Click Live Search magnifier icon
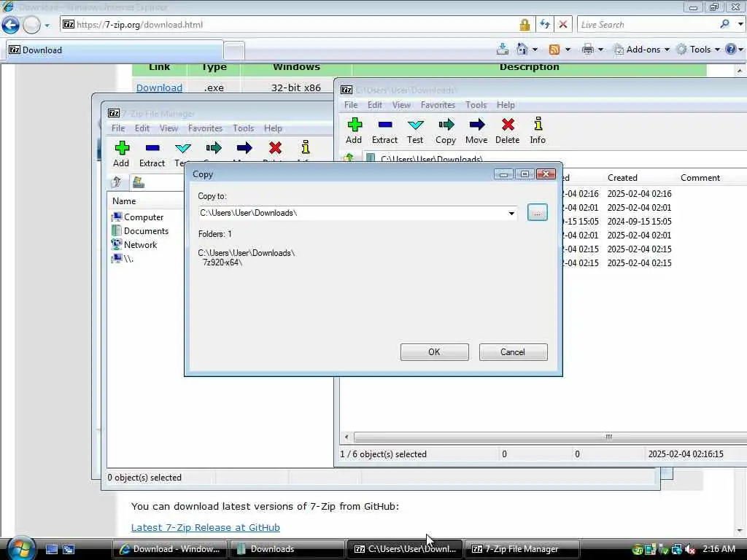Image resolution: width=747 pixels, height=560 pixels. [x=724, y=24]
